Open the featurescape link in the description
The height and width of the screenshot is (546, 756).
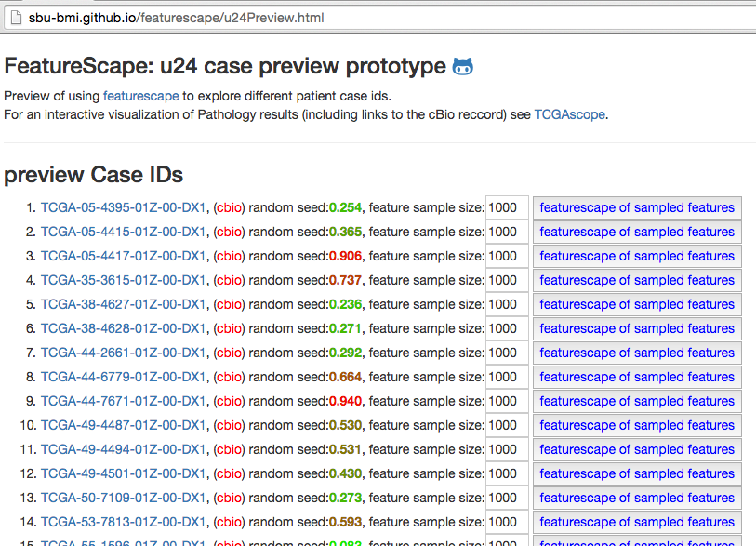point(140,95)
